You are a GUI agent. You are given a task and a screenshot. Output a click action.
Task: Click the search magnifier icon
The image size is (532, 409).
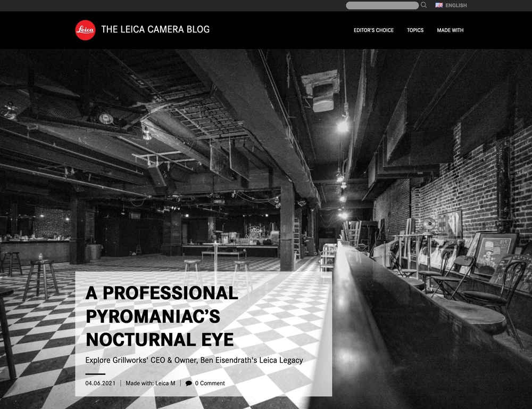click(x=423, y=5)
